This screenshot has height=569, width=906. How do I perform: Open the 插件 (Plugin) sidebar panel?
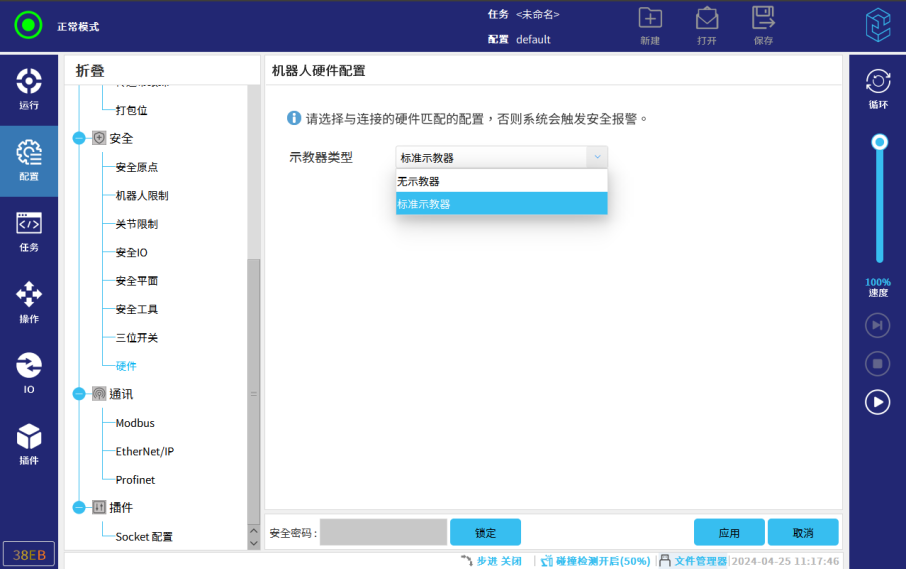(x=29, y=444)
